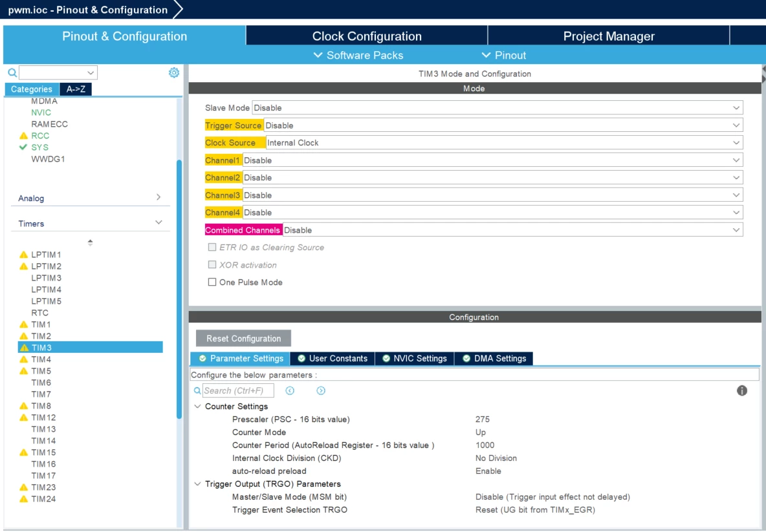Click the info icon in Parameter Settings
Screen dimensions: 766x532
coord(741,390)
